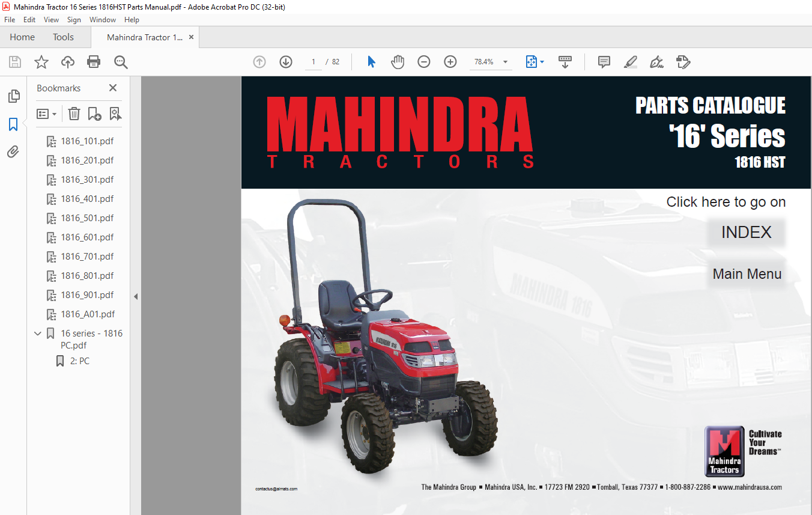
Task: Open the Attachments paperclip panel
Action: pyautogui.click(x=13, y=152)
